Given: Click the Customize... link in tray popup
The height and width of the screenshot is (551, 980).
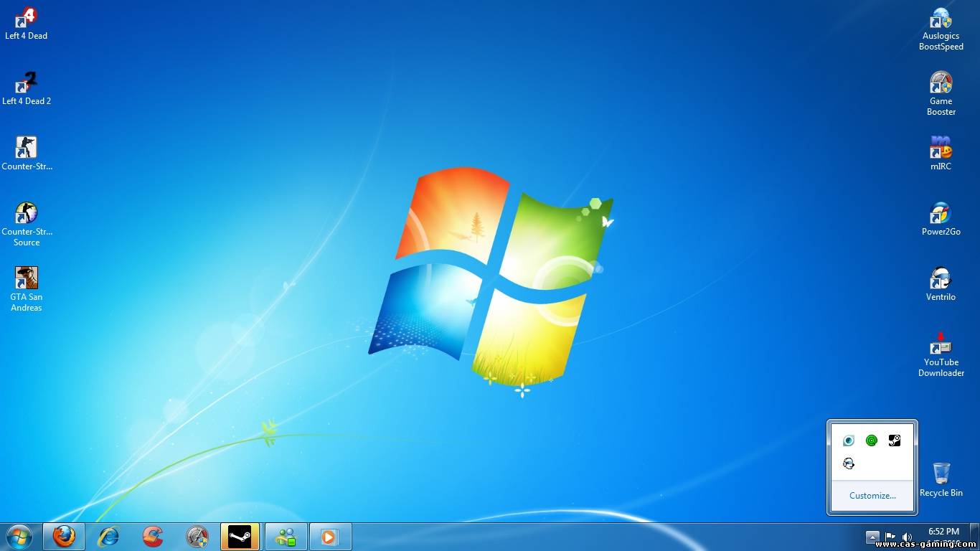Looking at the screenshot, I should tap(872, 496).
